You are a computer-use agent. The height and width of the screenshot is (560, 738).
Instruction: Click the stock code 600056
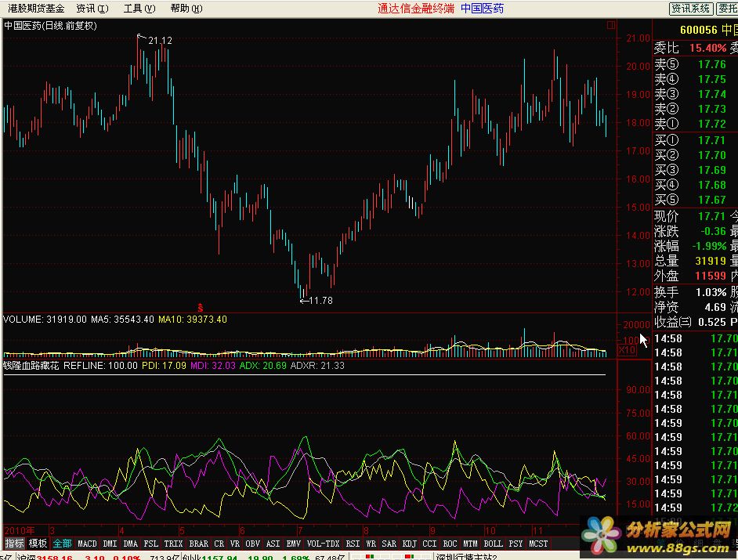click(699, 30)
